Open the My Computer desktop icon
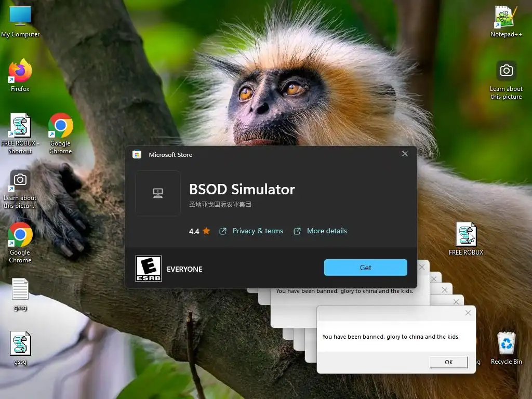The height and width of the screenshot is (399, 532). pos(20,22)
